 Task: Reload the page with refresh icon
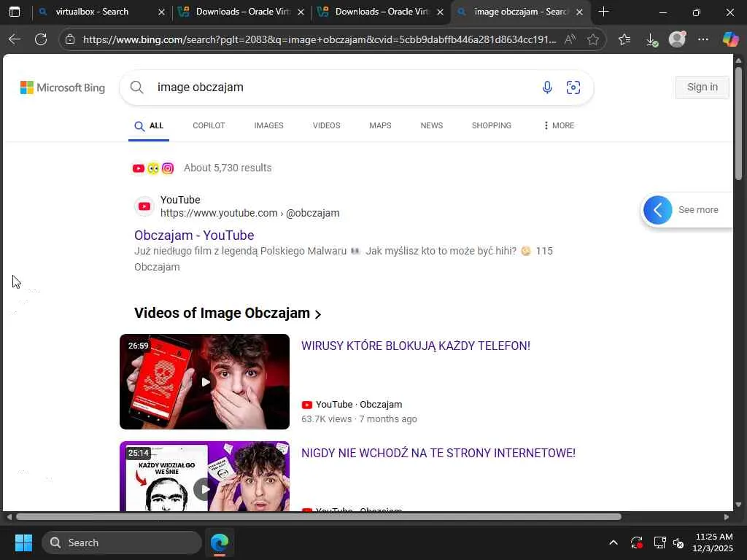tap(41, 39)
